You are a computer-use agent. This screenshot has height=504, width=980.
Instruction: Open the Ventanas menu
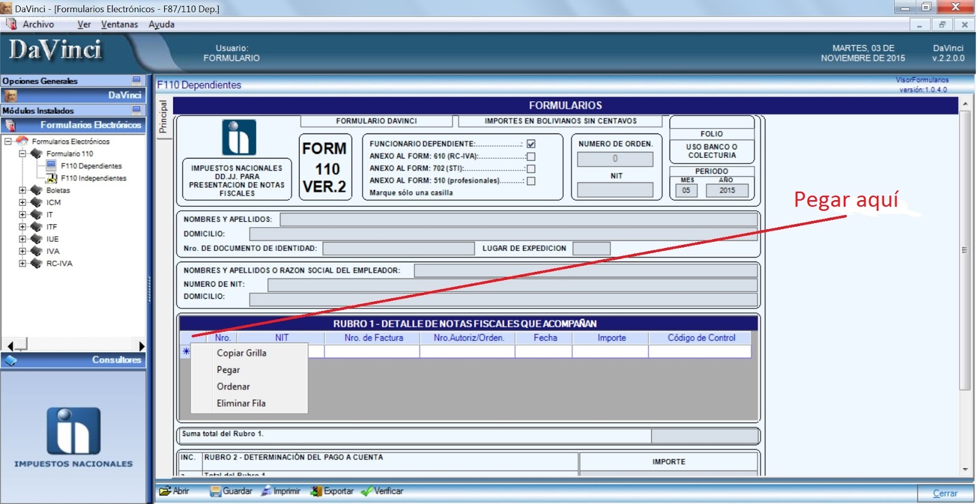point(119,24)
